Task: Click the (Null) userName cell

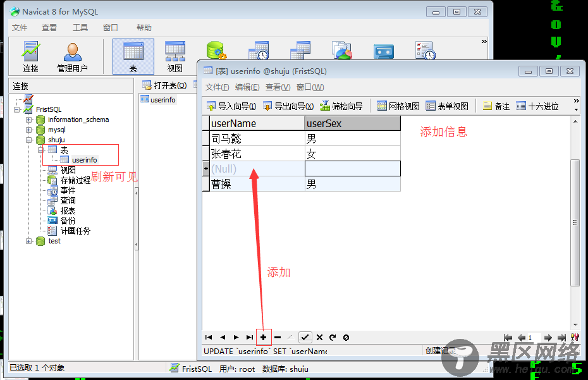Action: 257,169
